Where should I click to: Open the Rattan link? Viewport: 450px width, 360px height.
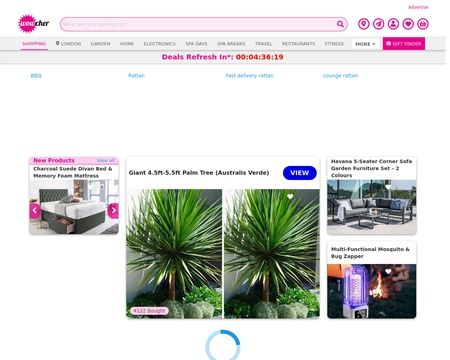(136, 76)
